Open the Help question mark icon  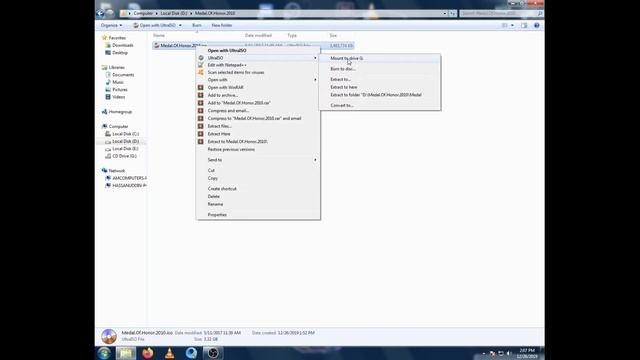pyautogui.click(x=537, y=25)
